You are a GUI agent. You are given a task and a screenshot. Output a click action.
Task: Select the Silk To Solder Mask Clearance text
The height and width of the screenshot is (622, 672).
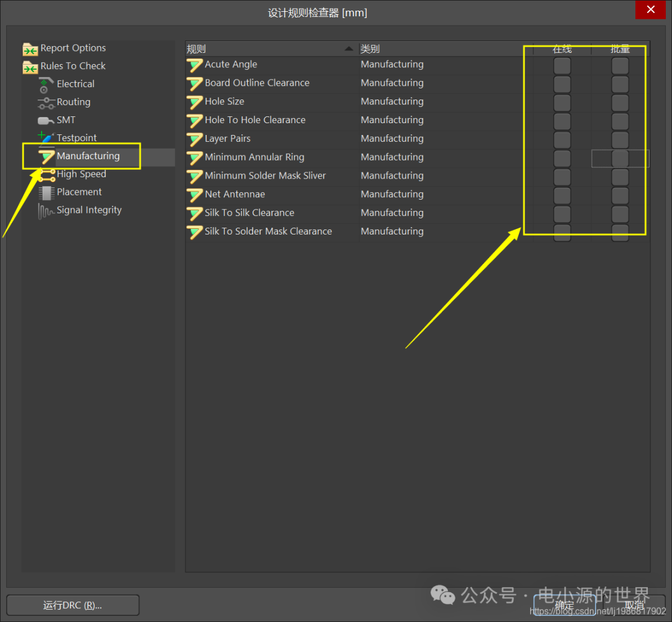pyautogui.click(x=268, y=231)
